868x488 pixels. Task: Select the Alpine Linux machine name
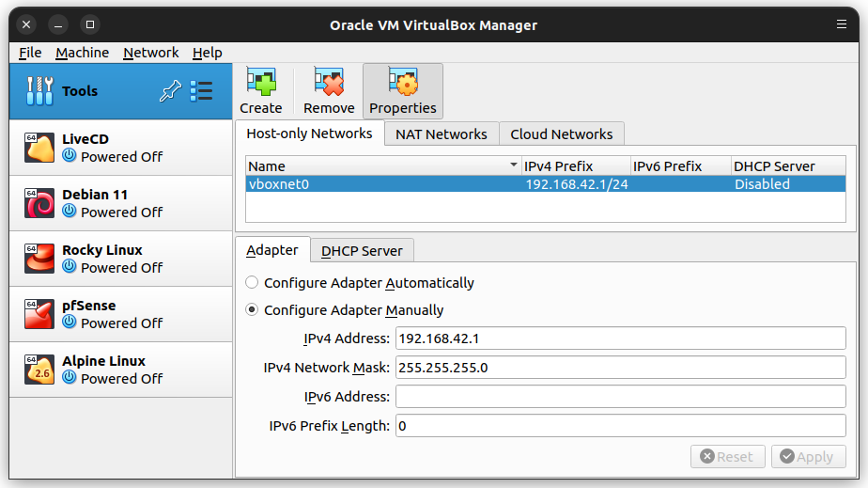pos(103,361)
